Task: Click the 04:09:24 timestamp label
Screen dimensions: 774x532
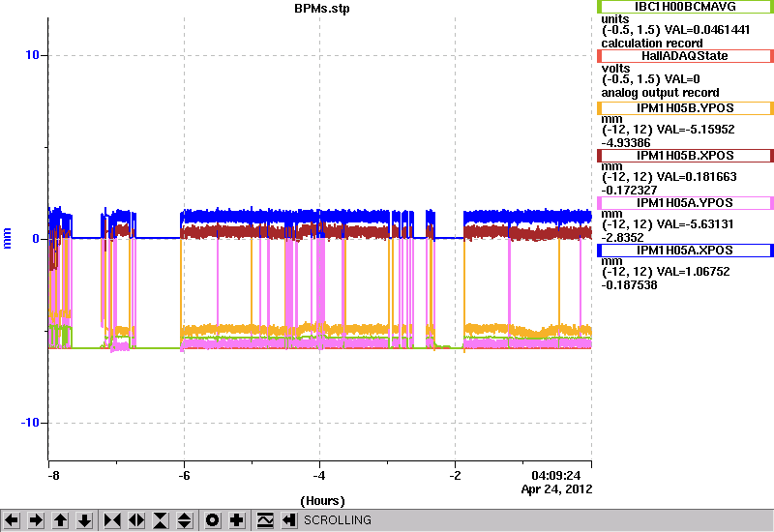Action: [555, 476]
